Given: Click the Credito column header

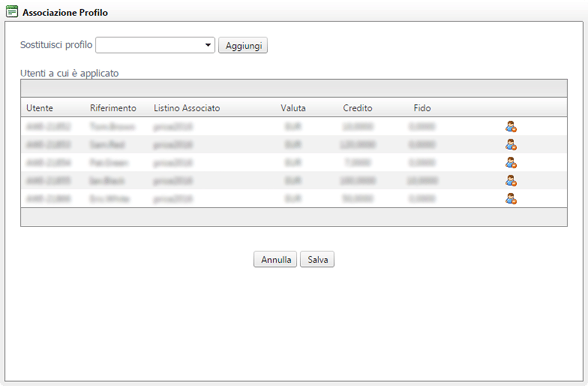Looking at the screenshot, I should pyautogui.click(x=357, y=108).
